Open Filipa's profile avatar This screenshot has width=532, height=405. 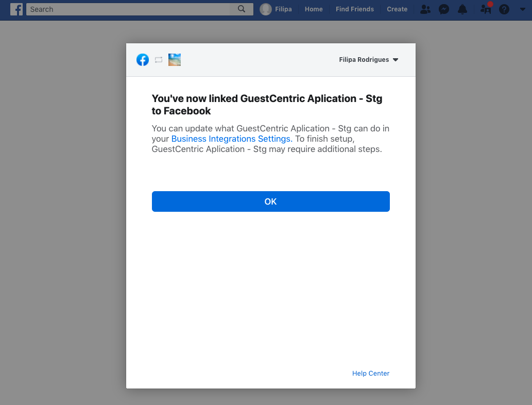266,9
